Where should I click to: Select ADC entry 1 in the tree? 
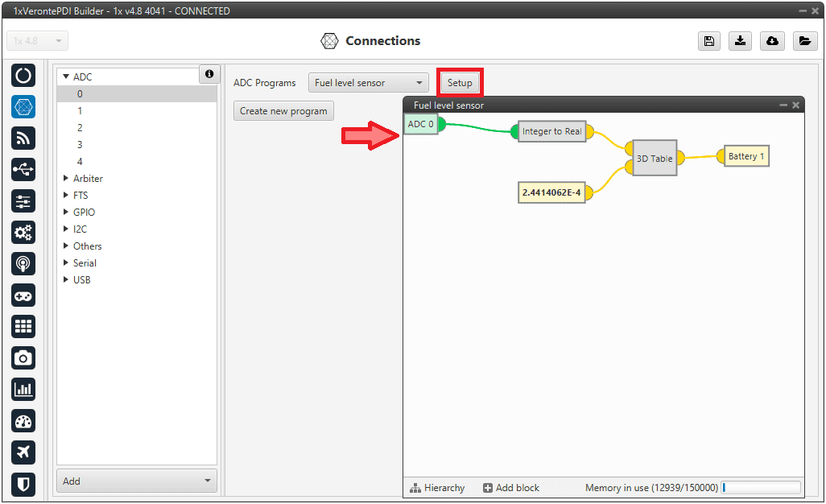[x=136, y=110]
